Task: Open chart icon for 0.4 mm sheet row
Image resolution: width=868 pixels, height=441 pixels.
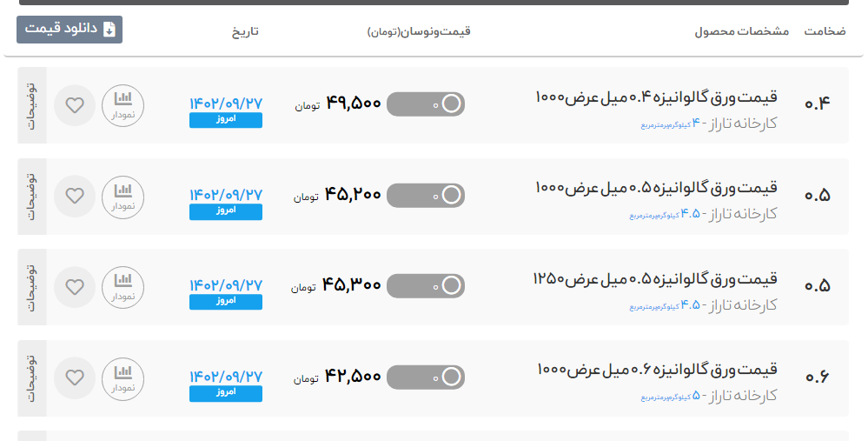Action: click(x=123, y=105)
